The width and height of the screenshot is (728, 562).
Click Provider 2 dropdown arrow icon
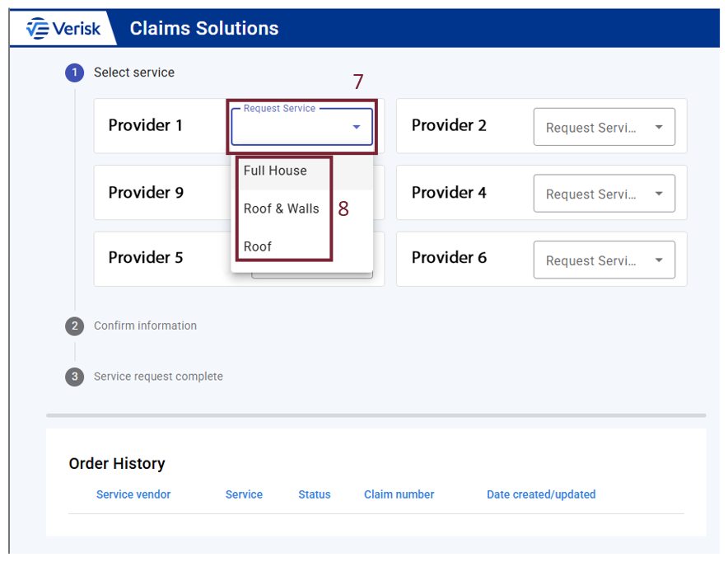pos(659,128)
